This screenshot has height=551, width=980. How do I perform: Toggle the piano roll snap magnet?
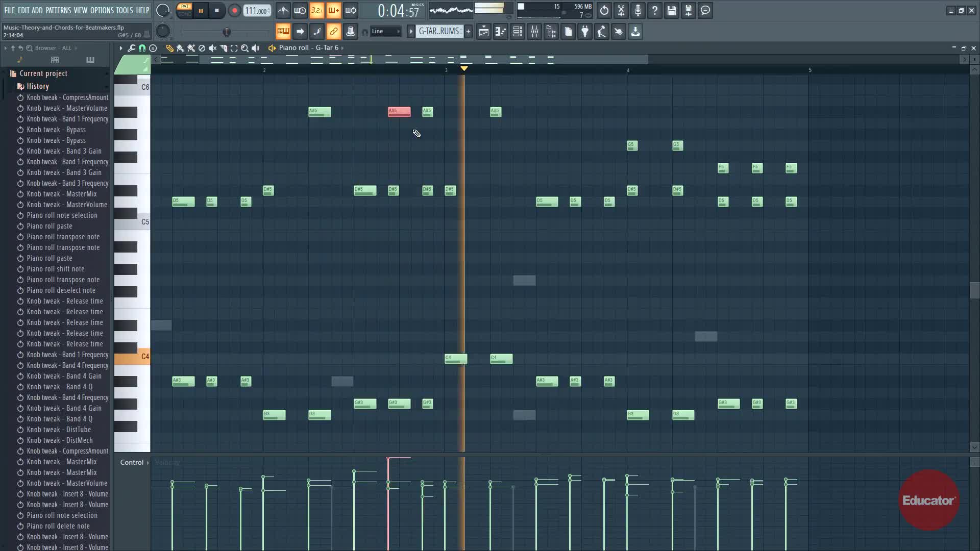click(142, 48)
